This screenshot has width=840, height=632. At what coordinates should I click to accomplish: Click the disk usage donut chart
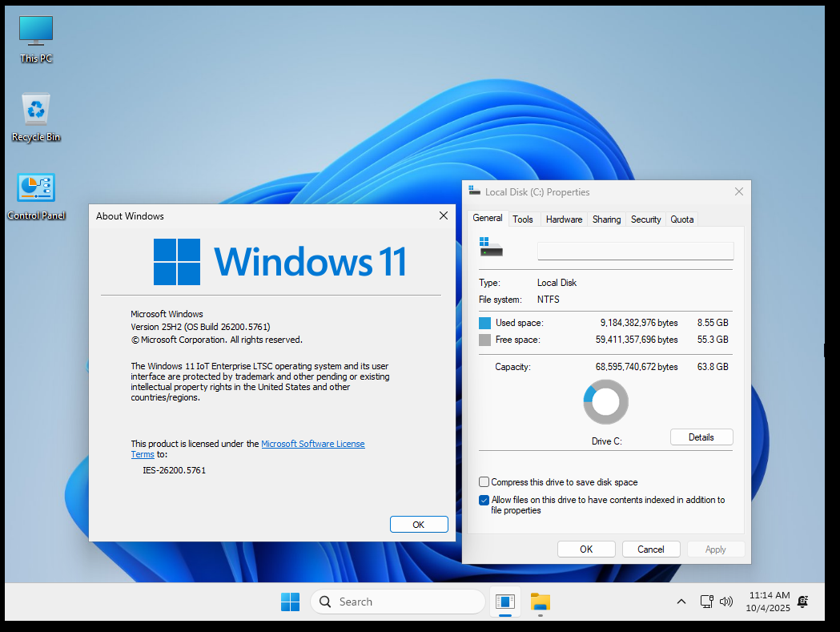click(606, 402)
